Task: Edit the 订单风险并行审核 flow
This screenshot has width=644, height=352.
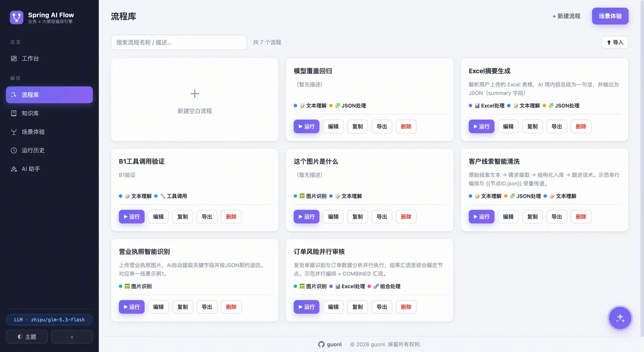Action: (333, 307)
